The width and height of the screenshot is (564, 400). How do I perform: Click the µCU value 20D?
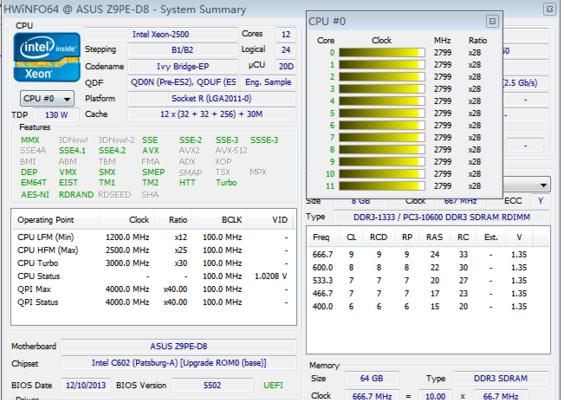286,67
